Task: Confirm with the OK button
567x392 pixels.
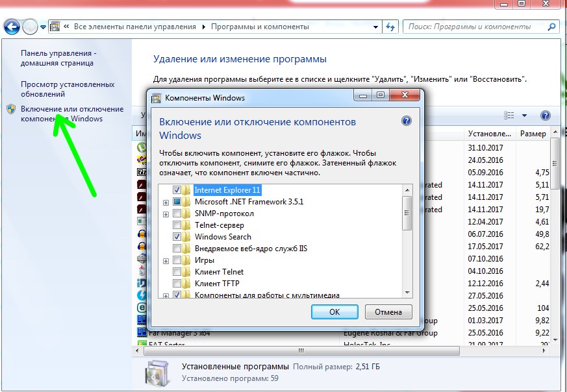Action: click(x=334, y=312)
